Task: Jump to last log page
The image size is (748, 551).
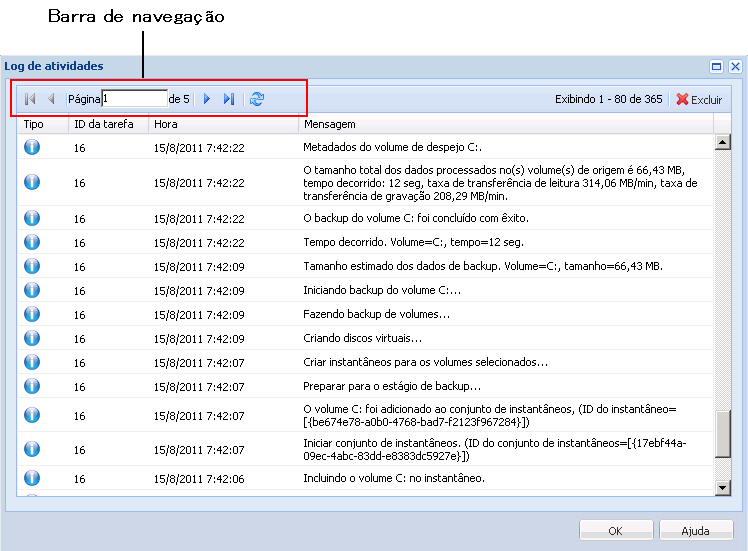Action: (229, 99)
